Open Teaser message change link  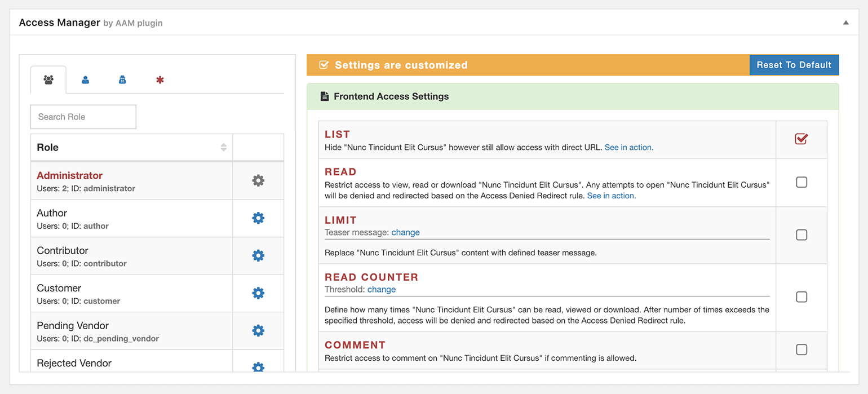point(405,232)
